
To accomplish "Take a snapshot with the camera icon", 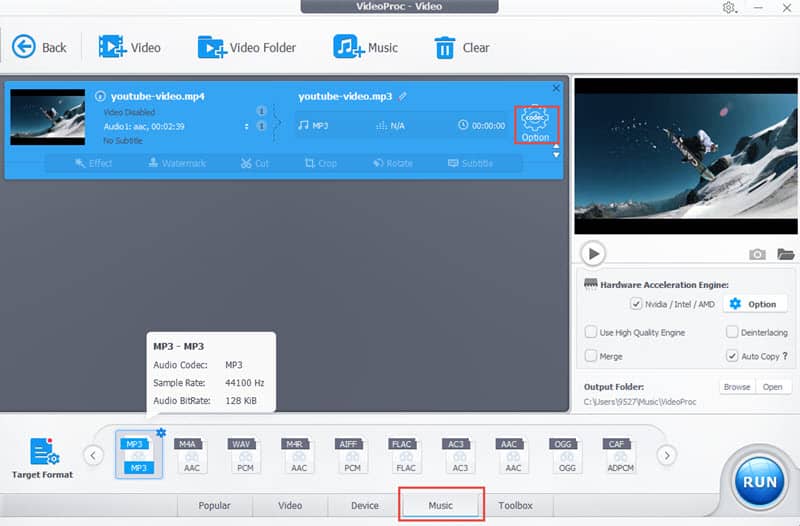I will (x=757, y=254).
